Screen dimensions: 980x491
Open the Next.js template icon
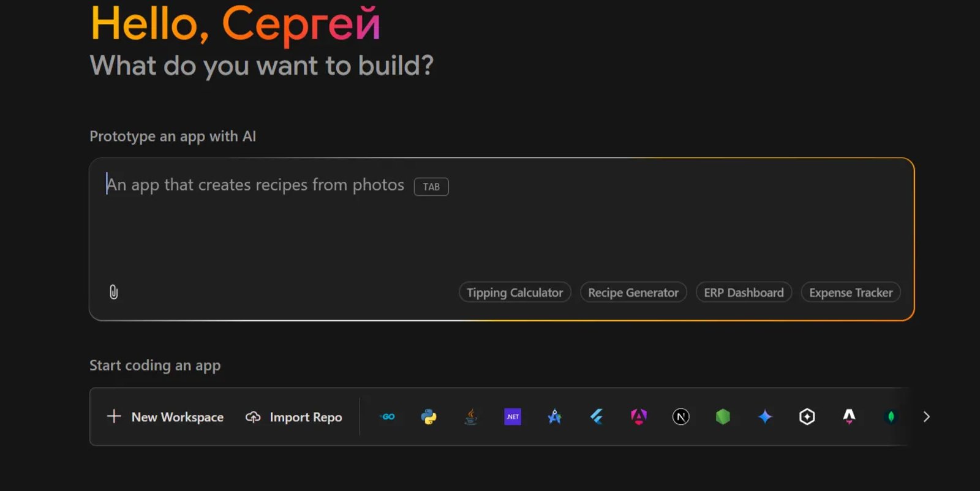tap(680, 416)
